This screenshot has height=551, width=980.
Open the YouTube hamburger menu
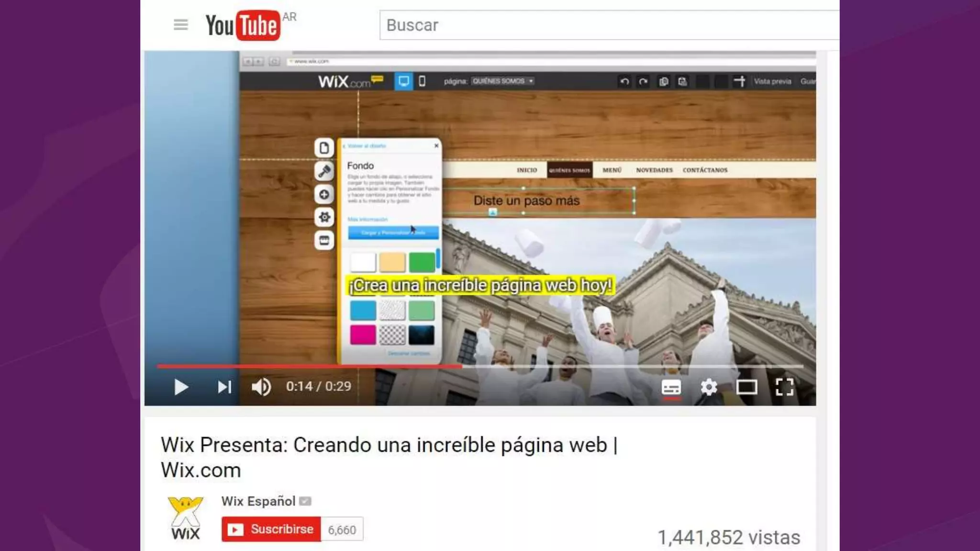180,25
